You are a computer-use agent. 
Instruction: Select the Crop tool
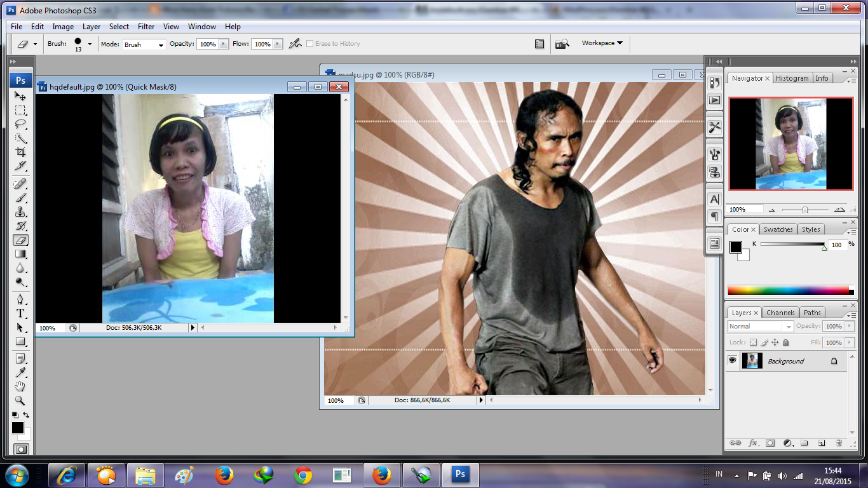(x=20, y=152)
